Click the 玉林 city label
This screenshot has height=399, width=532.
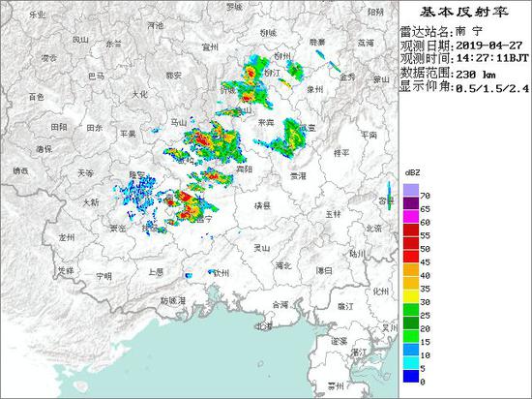click(x=333, y=214)
